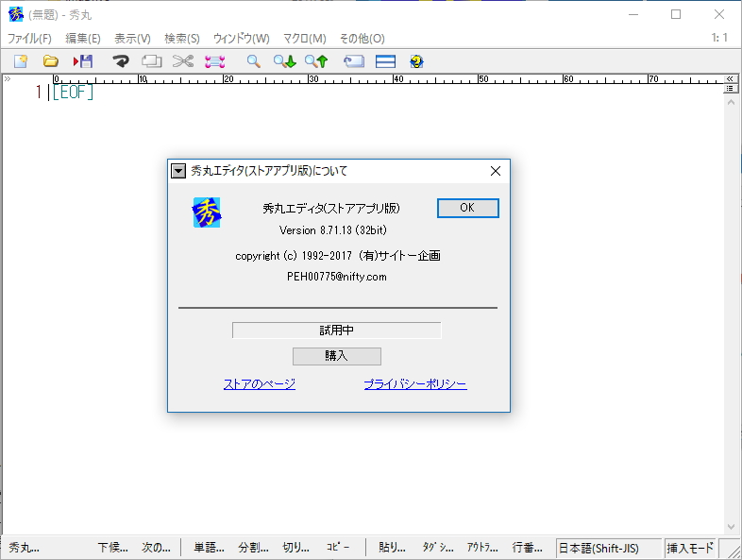
Task: Open the 検索(S) menu
Action: click(182, 39)
